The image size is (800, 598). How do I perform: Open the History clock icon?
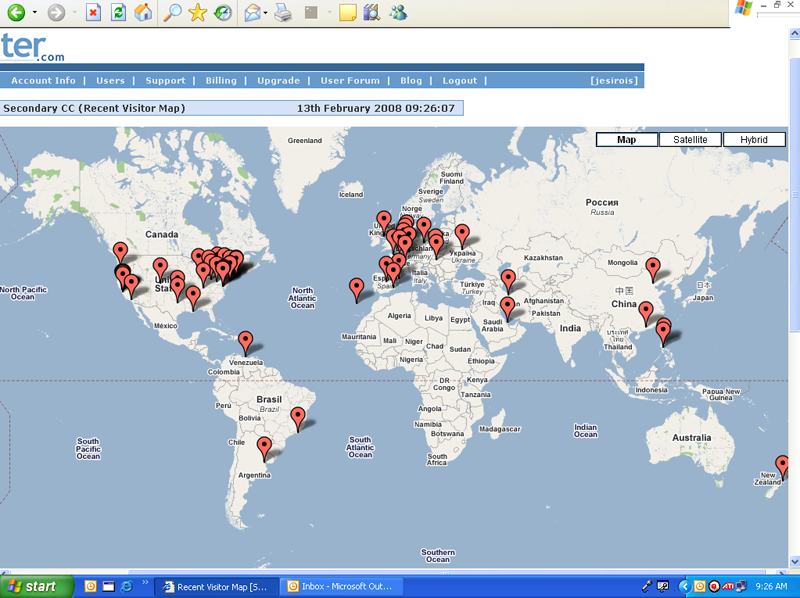223,13
